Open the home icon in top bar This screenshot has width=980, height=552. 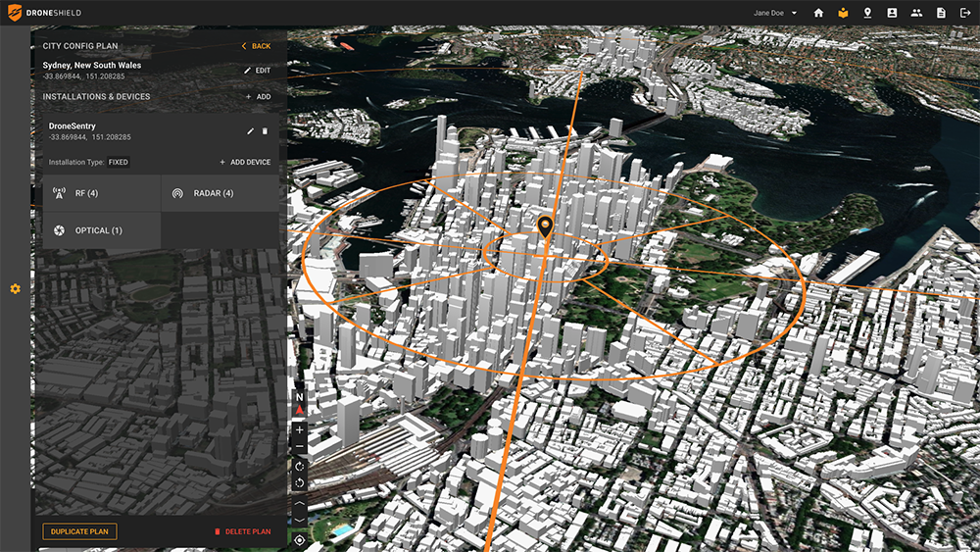tap(818, 13)
